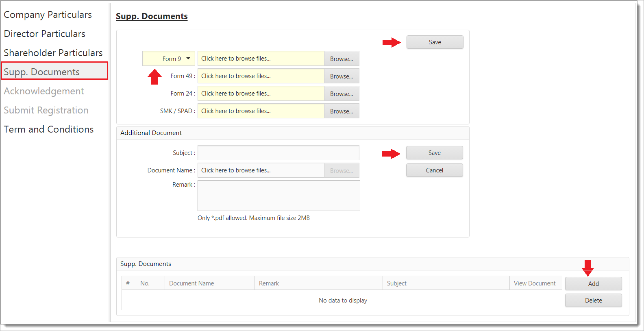Open Company Particulars section
644x331 pixels.
coord(48,15)
